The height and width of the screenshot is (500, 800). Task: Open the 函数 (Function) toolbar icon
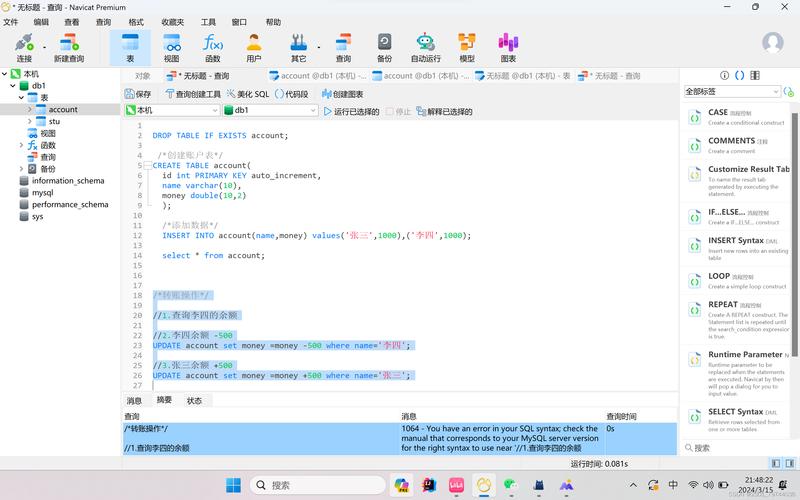click(x=213, y=48)
